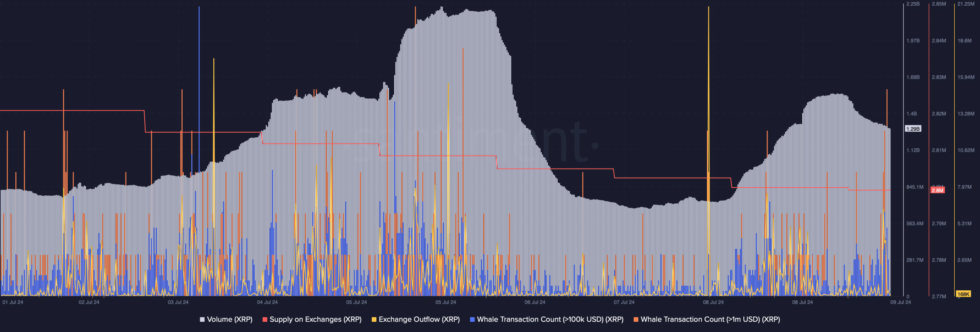Click the 7.97M outflow axis label
980x332 pixels.
tap(964, 187)
